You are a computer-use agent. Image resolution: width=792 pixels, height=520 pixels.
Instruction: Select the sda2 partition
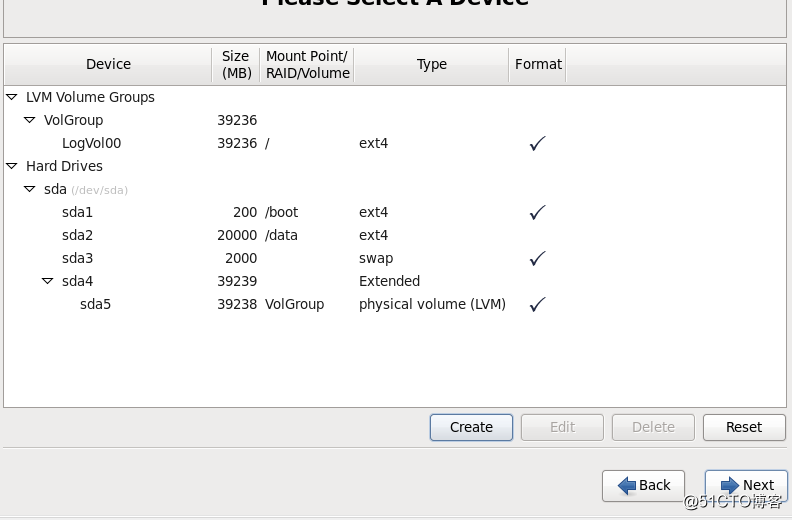tap(395, 235)
